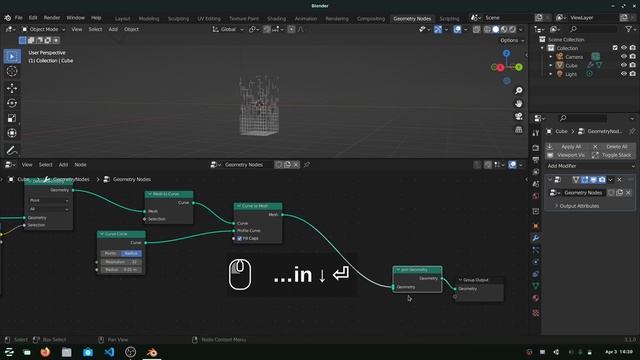The height and width of the screenshot is (360, 640).
Task: Click the outliner filter funnel icon
Action: (629, 29)
